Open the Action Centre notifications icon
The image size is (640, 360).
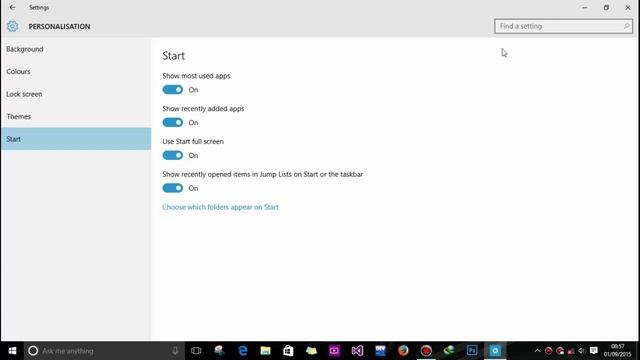[x=594, y=351]
